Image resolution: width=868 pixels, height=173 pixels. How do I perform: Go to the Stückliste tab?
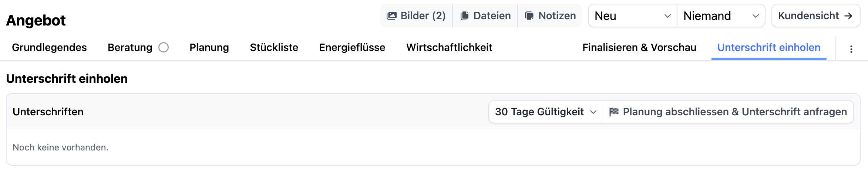(x=274, y=48)
